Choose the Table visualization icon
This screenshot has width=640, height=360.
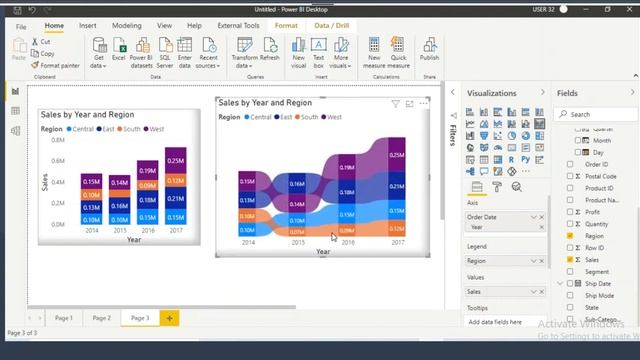click(484, 160)
